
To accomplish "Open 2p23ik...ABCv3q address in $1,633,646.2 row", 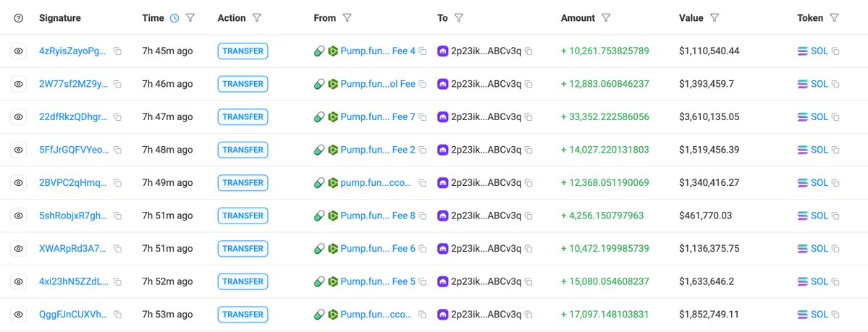I will (x=486, y=281).
